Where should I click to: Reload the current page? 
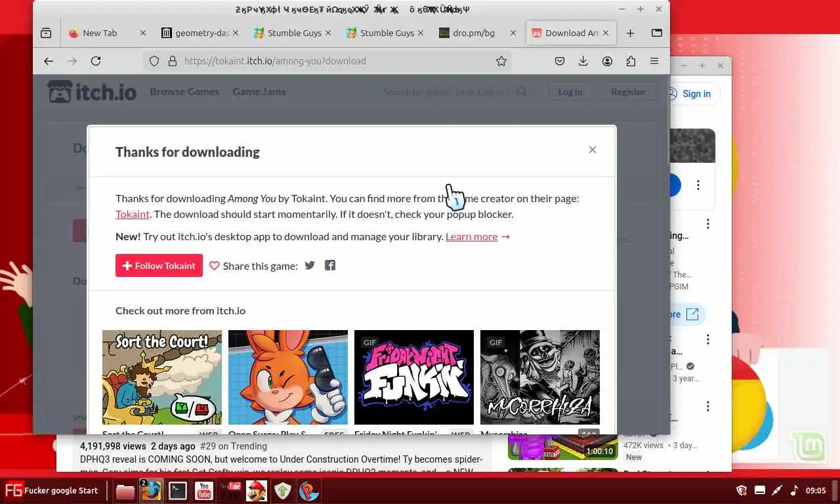click(x=96, y=61)
